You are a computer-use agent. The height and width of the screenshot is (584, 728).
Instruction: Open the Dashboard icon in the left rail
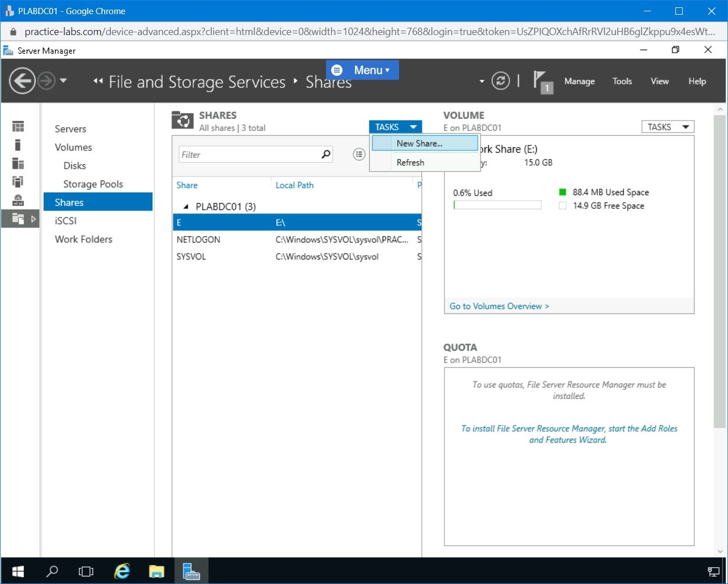click(x=18, y=127)
